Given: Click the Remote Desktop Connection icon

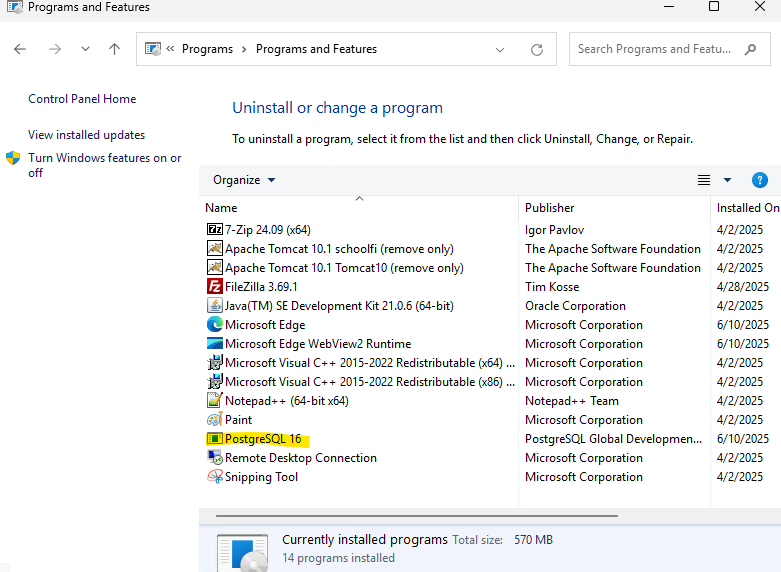Looking at the screenshot, I should pos(215,457).
